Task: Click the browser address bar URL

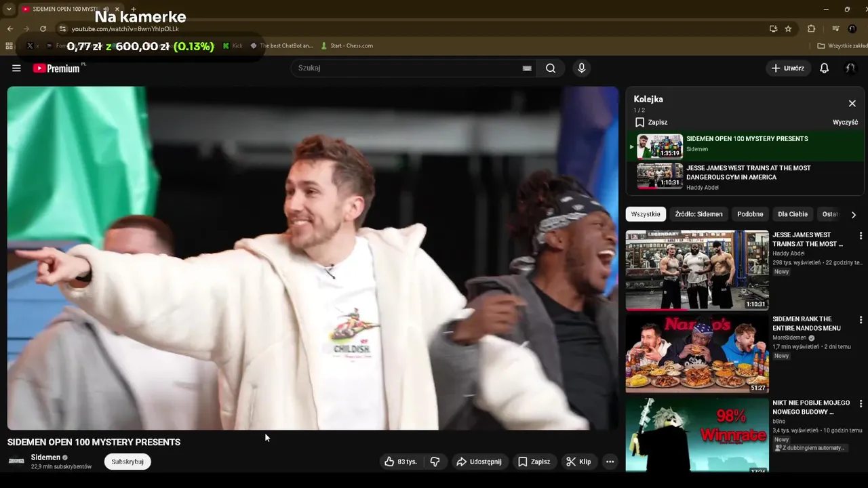Action: coord(125,29)
